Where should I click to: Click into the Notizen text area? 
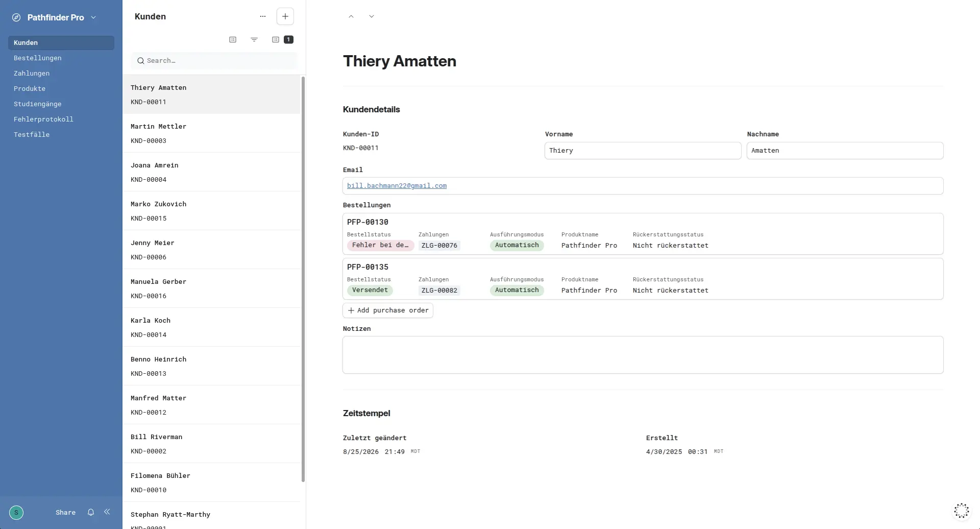coord(643,355)
